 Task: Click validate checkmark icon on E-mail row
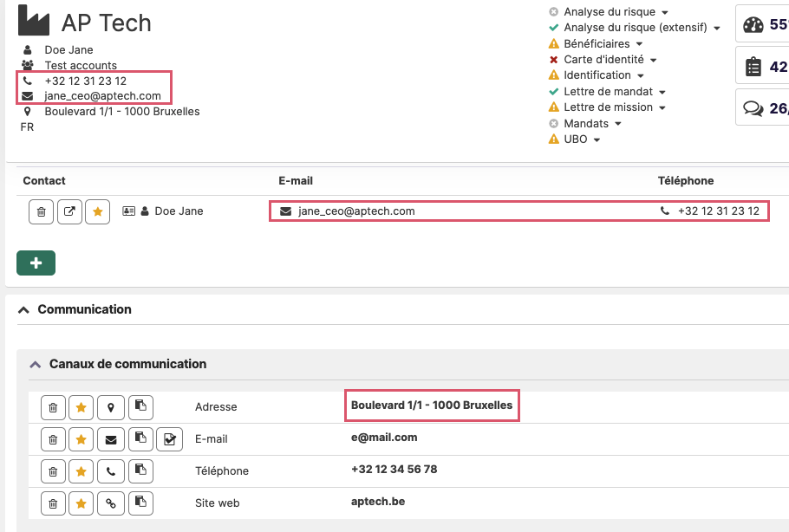(170, 439)
